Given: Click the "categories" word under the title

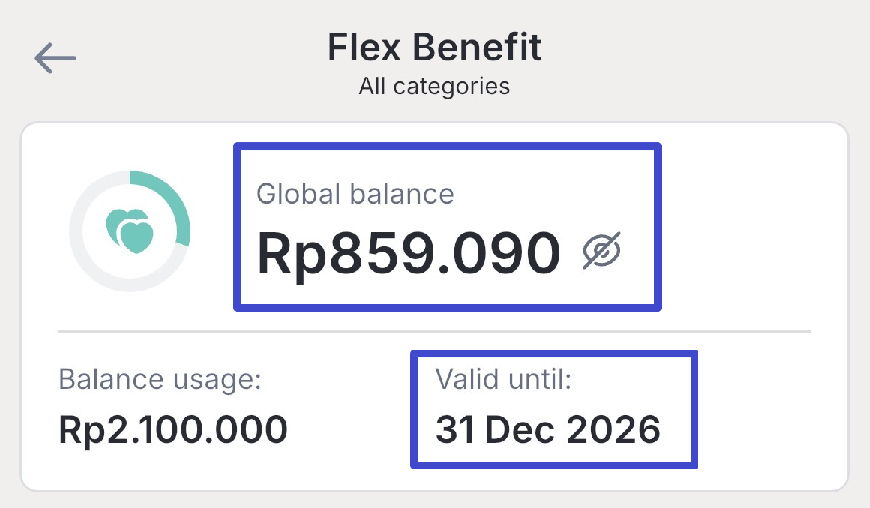Looking at the screenshot, I should coord(451,86).
